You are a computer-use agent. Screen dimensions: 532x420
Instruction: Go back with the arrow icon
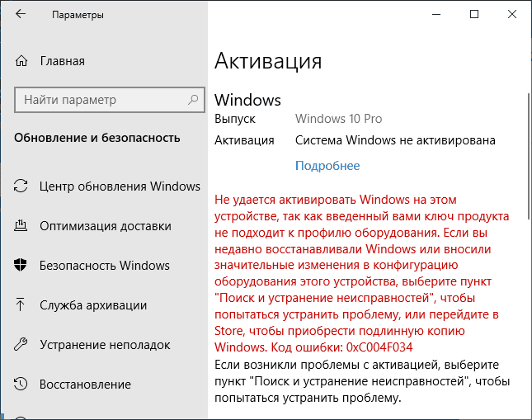21,14
